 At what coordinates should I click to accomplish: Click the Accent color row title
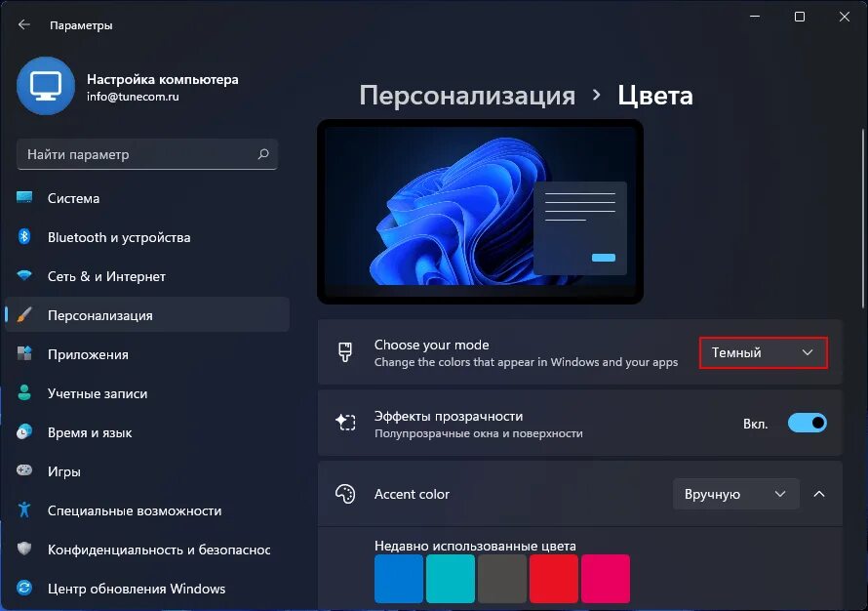click(412, 494)
